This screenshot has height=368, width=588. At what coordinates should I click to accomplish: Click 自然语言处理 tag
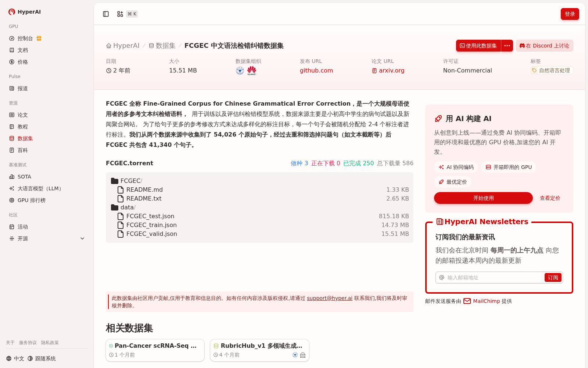point(552,70)
